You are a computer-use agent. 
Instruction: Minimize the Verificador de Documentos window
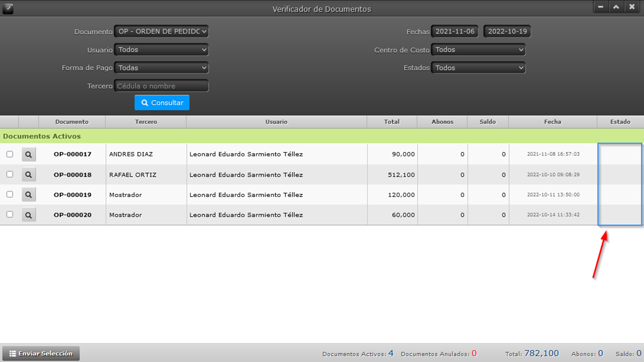tap(600, 7)
